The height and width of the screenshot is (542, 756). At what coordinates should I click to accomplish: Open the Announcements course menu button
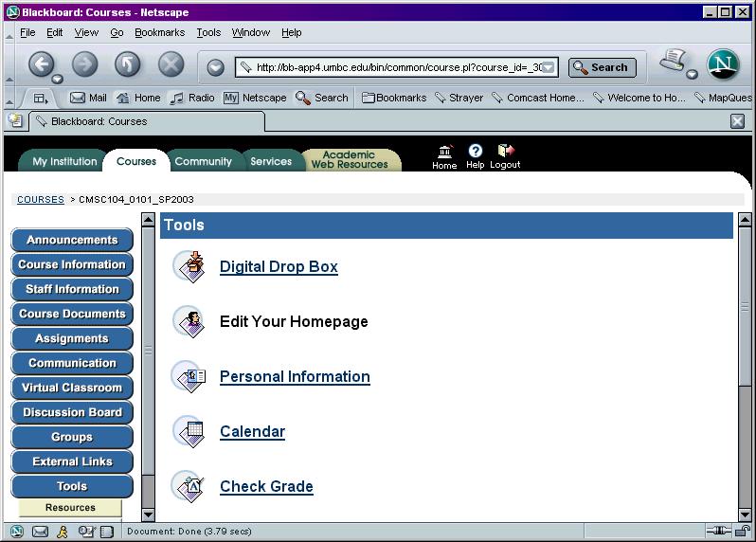tap(72, 240)
